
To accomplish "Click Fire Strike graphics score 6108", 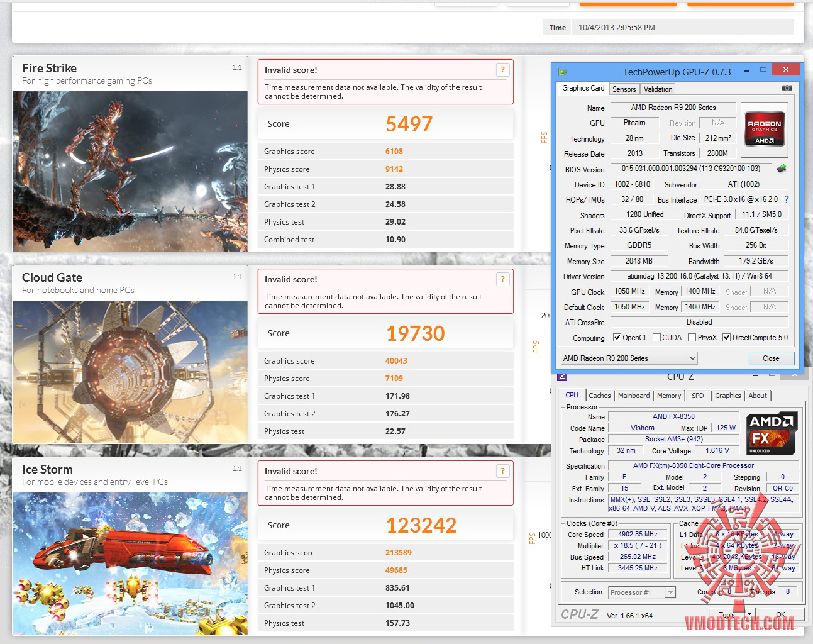I will pyautogui.click(x=394, y=152).
